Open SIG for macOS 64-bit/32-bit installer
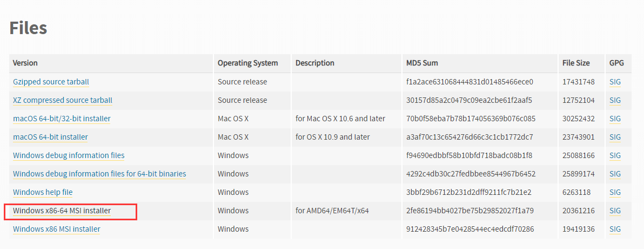644x249 pixels. (x=615, y=119)
